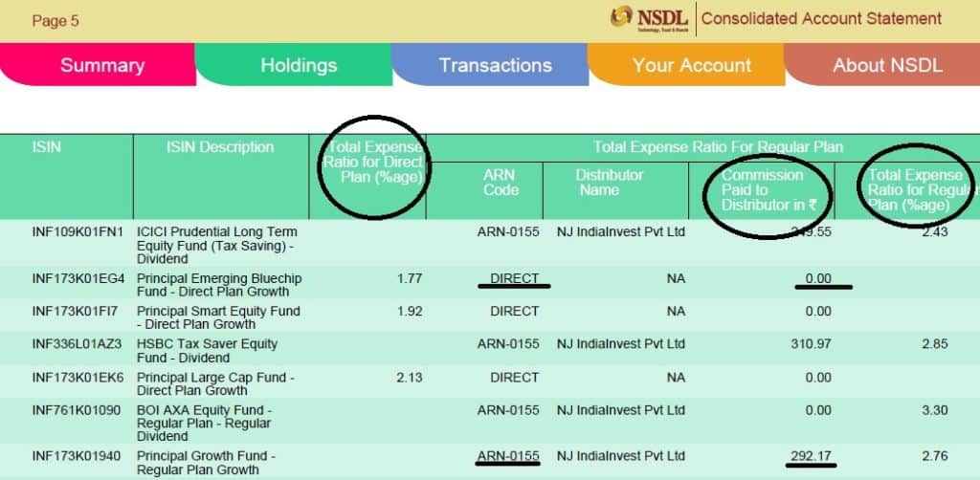Click commission 0.00 in BOI AXA row
Screen dimensions: 980x480
(x=818, y=410)
